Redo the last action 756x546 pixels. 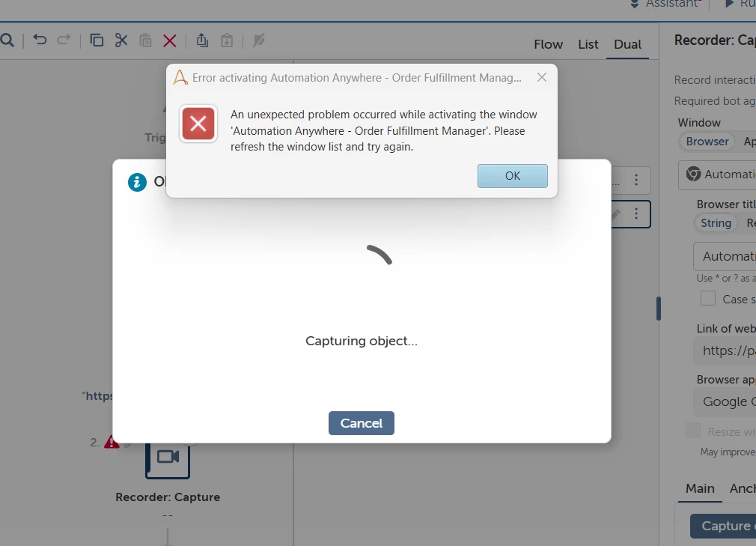[x=64, y=40]
